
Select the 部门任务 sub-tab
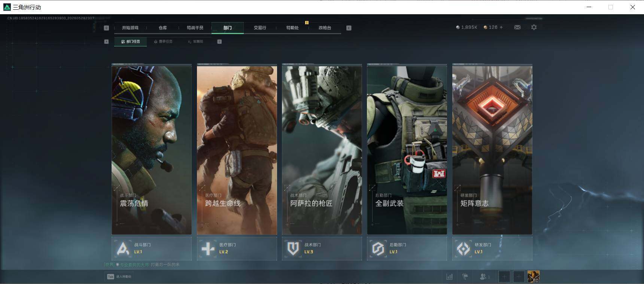click(131, 42)
